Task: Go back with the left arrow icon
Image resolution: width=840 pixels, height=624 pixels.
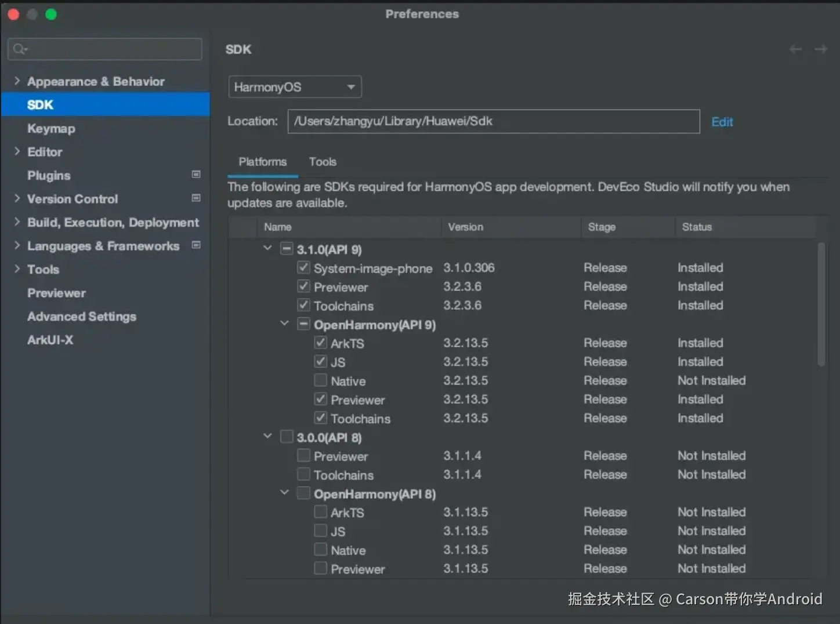Action: tap(795, 49)
